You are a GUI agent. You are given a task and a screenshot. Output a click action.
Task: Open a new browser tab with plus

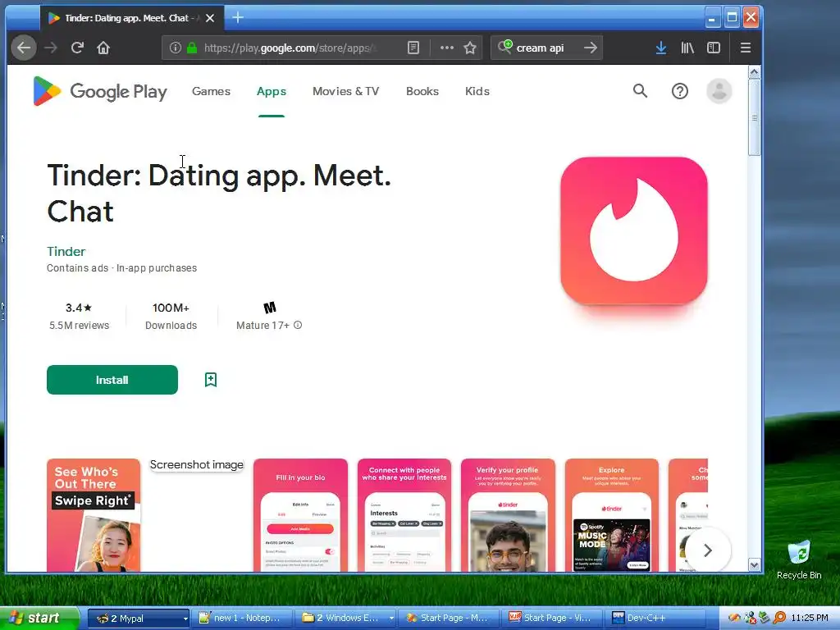tap(238, 18)
